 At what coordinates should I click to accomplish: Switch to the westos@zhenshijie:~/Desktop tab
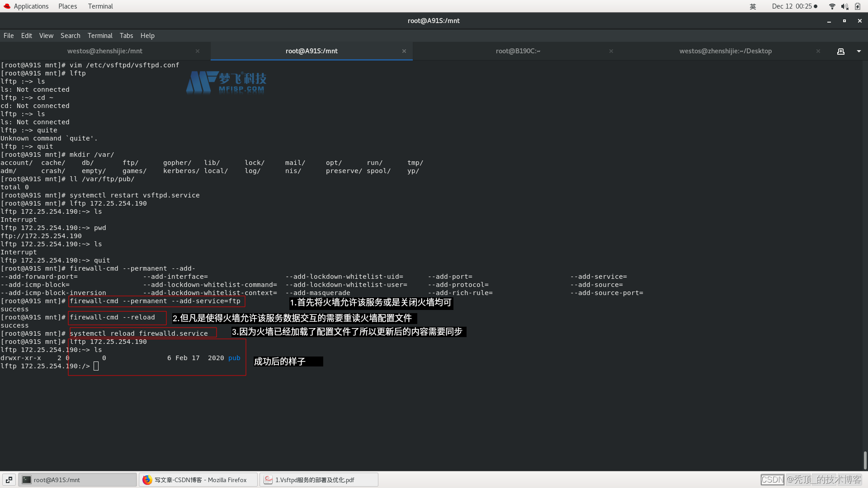(725, 52)
